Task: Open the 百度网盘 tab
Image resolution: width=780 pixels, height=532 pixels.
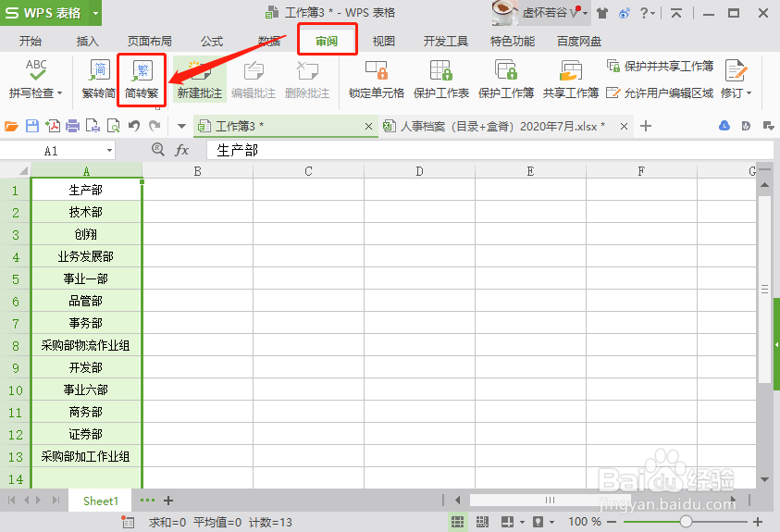Action: click(579, 42)
